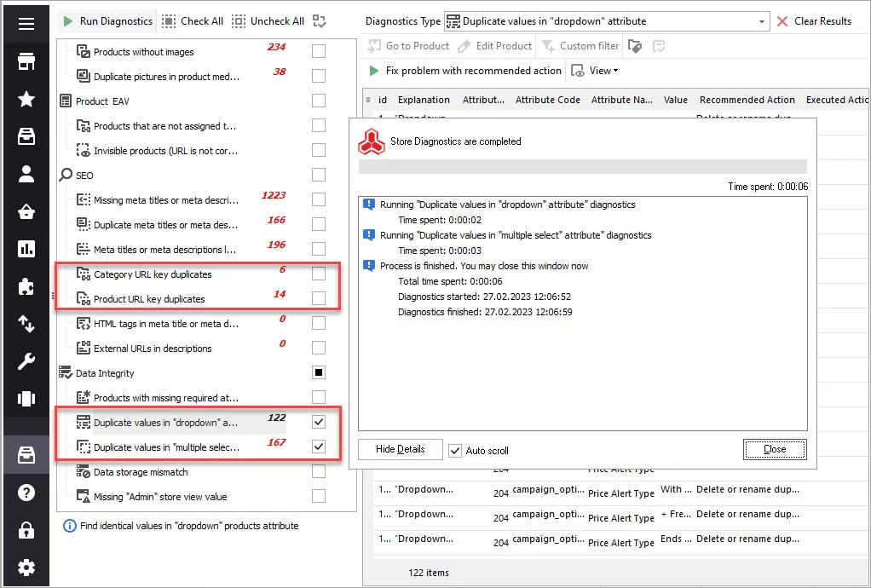Open the puzzle piece addons sidebar icon
Screen dimensions: 871x588
(26, 286)
